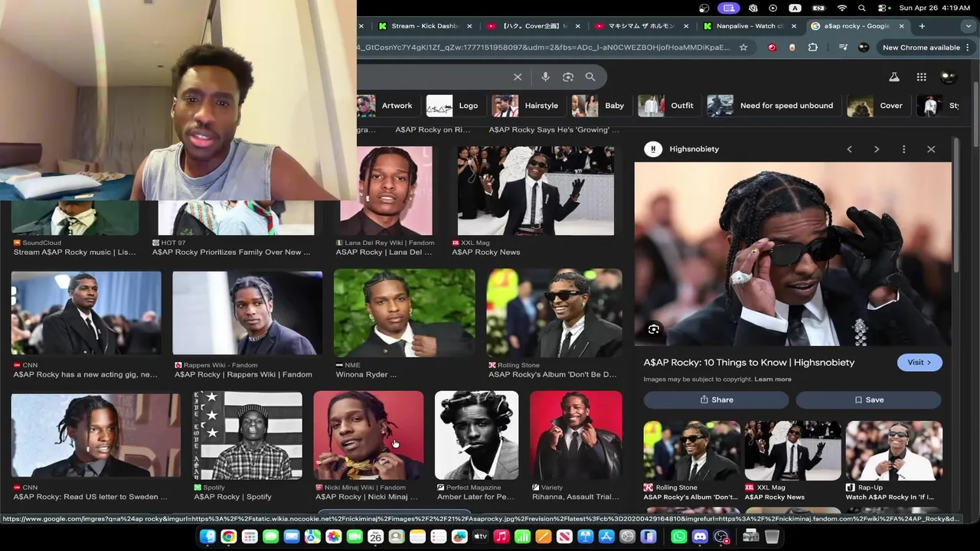Go to next image in preview panel

[x=877, y=149]
